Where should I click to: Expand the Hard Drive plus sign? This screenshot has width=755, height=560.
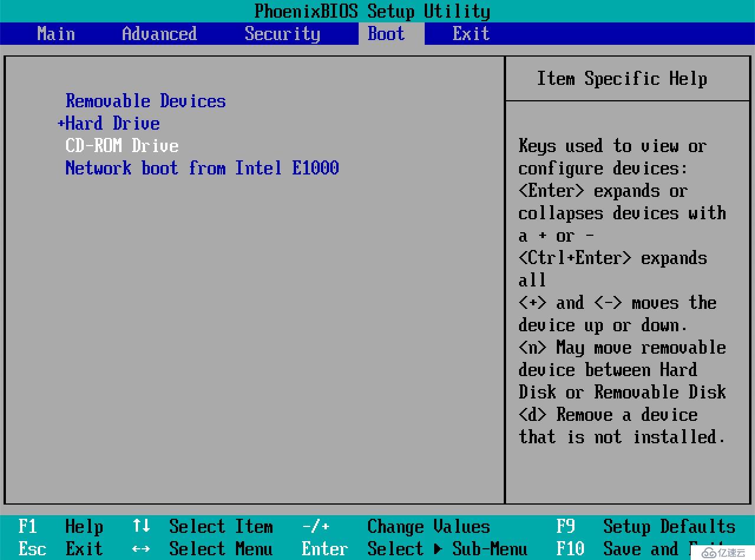coord(61,124)
